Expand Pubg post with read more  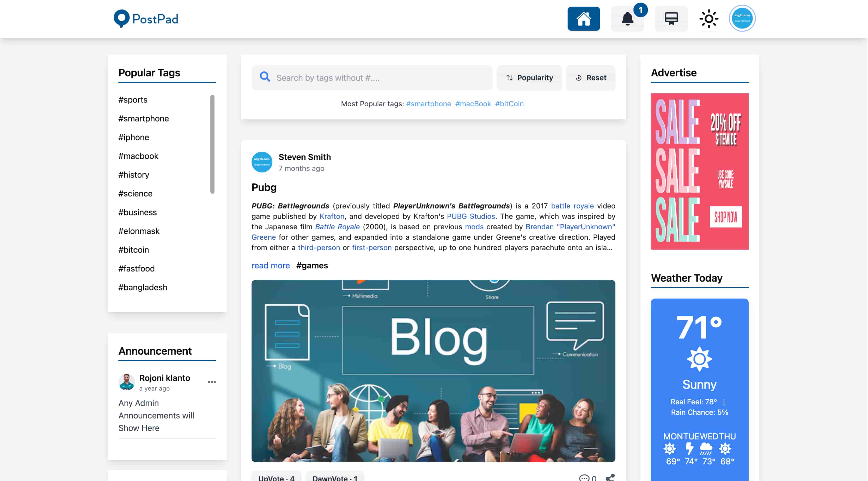click(x=271, y=266)
